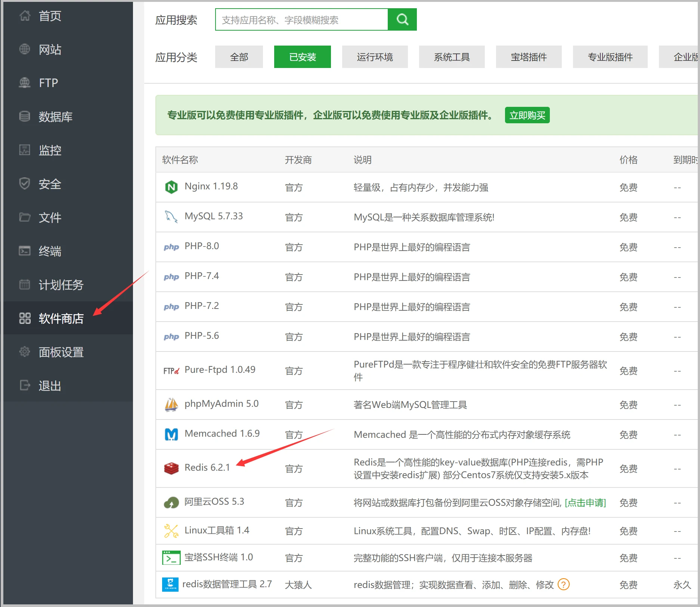Click the 立即购买 purchase button

click(x=527, y=115)
